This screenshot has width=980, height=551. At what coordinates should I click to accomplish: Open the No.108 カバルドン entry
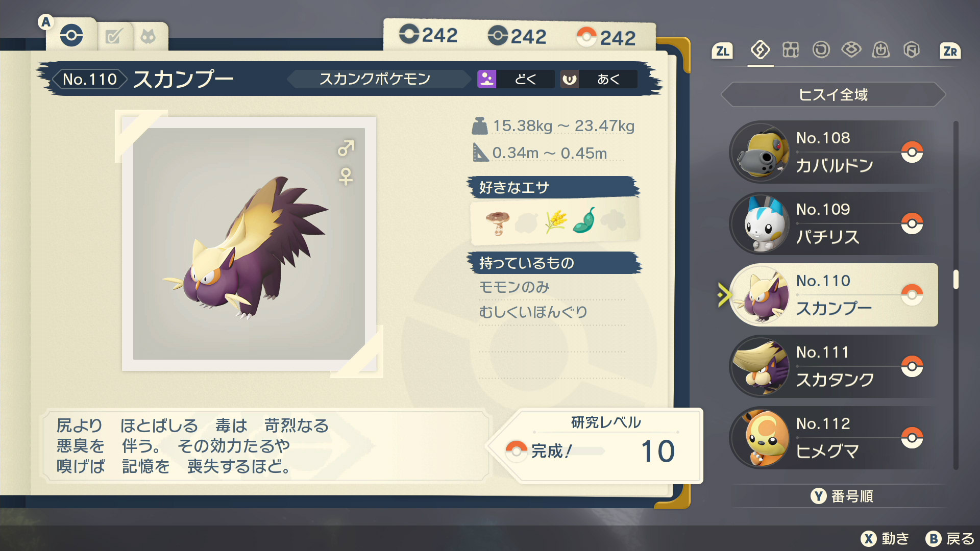(x=834, y=152)
